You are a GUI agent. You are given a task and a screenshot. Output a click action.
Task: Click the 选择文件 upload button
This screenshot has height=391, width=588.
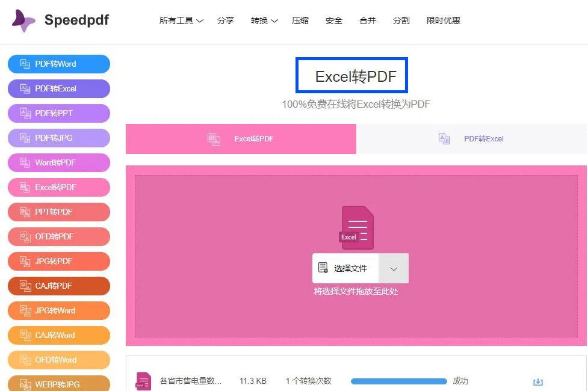tap(344, 268)
